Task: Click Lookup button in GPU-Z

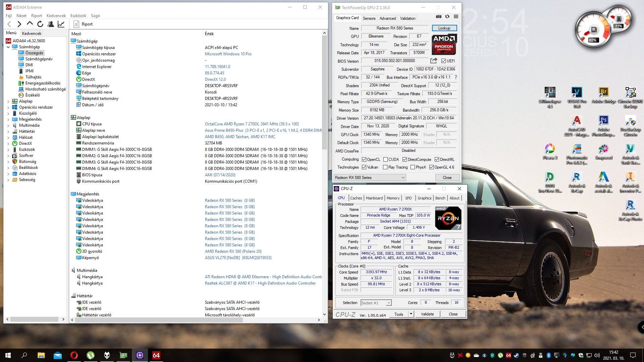Action: click(444, 28)
